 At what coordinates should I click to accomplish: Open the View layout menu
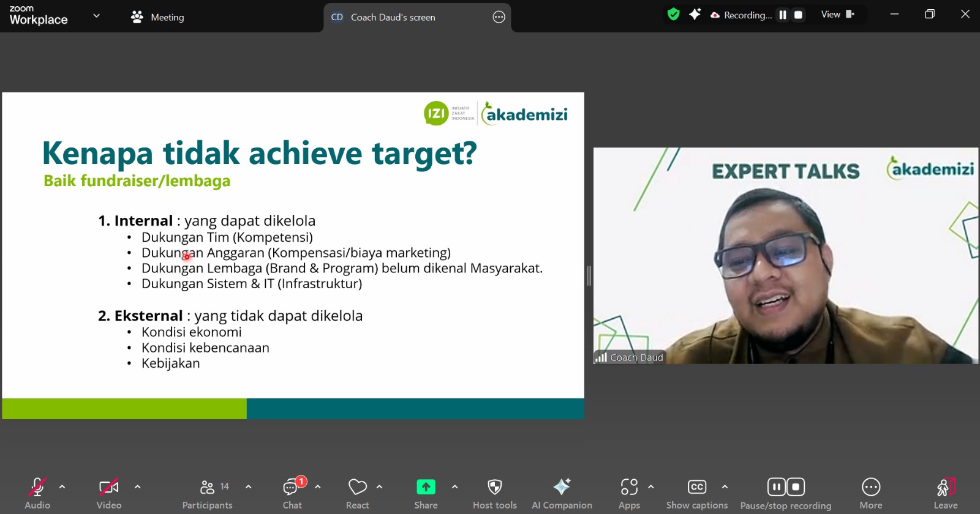[x=837, y=15]
